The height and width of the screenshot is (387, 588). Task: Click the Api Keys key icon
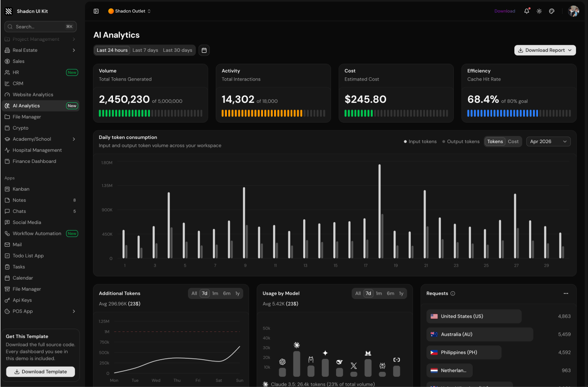coord(7,300)
